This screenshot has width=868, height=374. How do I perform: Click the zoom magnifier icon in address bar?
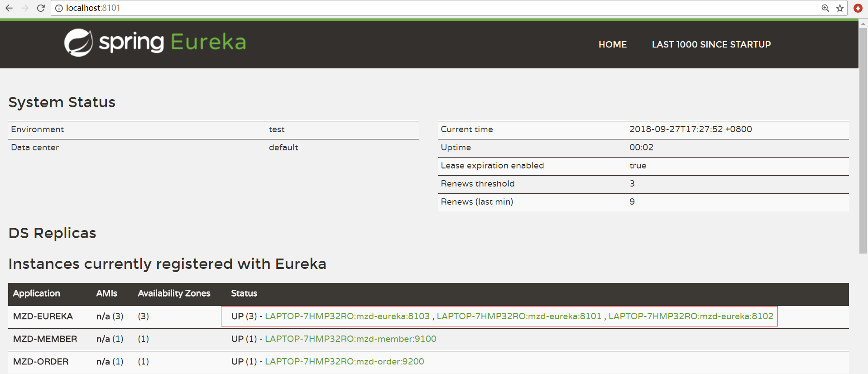pyautogui.click(x=825, y=8)
